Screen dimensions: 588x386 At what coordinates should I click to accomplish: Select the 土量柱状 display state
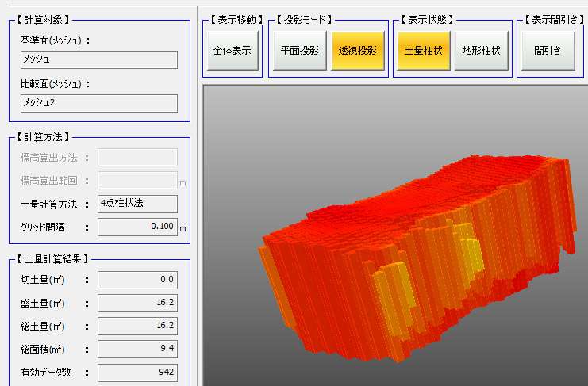tap(424, 50)
